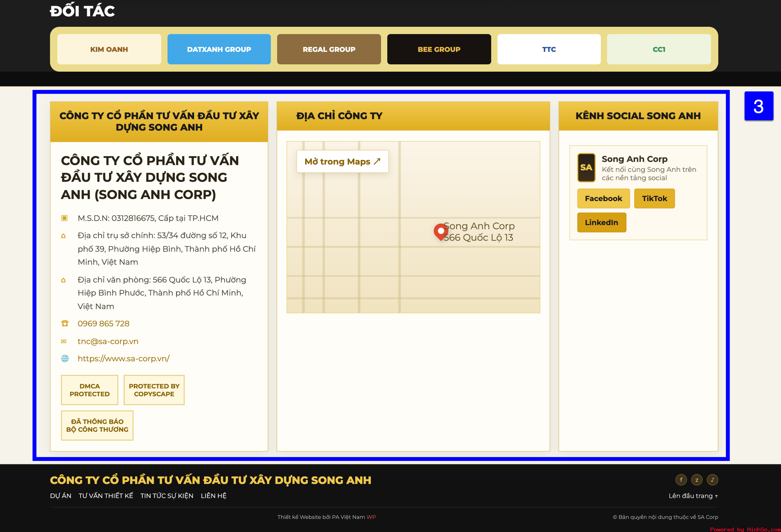The width and height of the screenshot is (781, 532).
Task: Click the email link tnc@sa-corp.vn
Action: click(108, 341)
